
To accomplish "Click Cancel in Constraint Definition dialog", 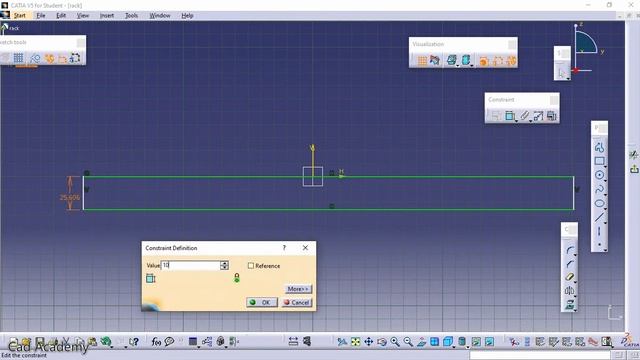I will pos(297,302).
